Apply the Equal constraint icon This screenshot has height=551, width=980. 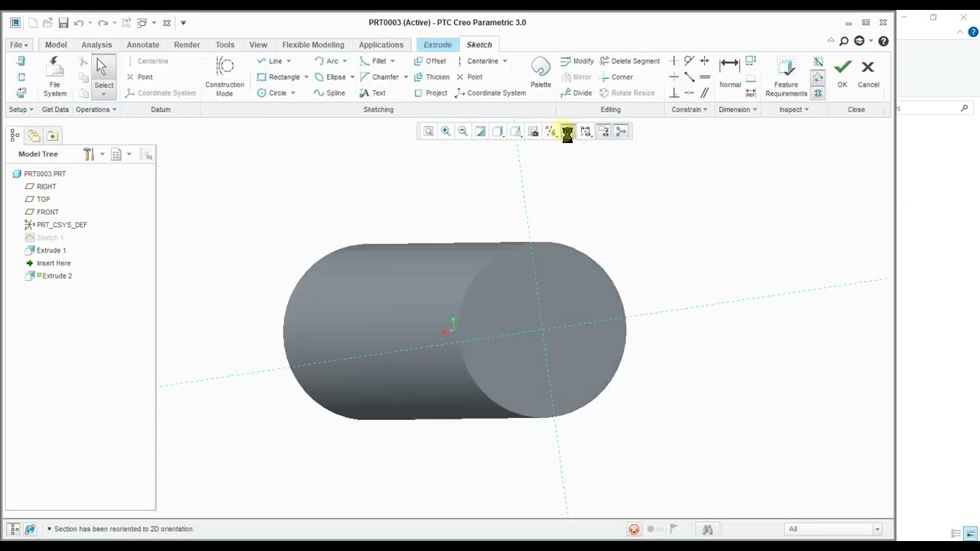[704, 77]
